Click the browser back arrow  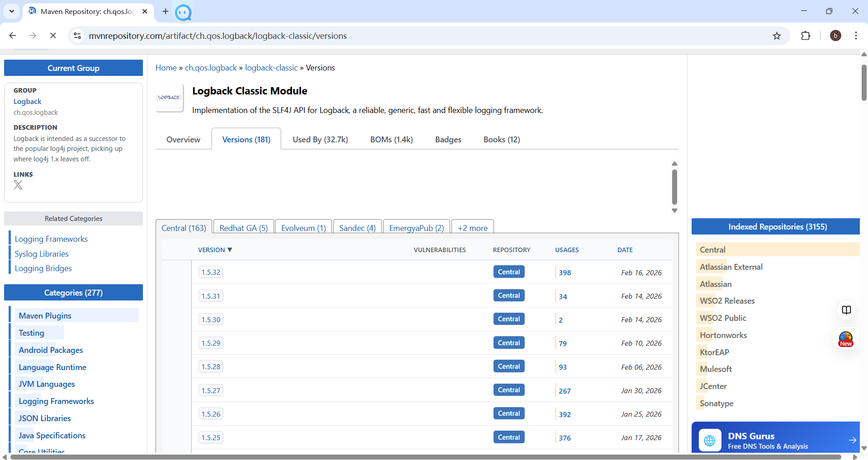coord(13,36)
